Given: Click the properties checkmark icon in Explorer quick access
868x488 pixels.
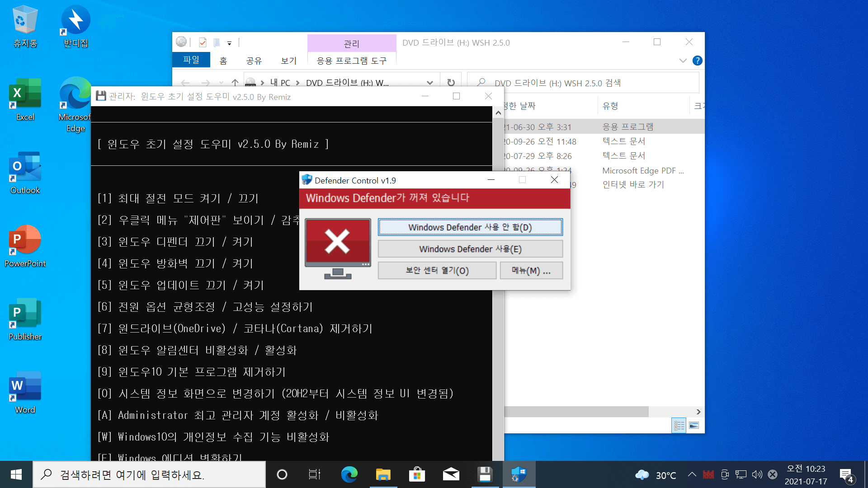Looking at the screenshot, I should [x=203, y=43].
